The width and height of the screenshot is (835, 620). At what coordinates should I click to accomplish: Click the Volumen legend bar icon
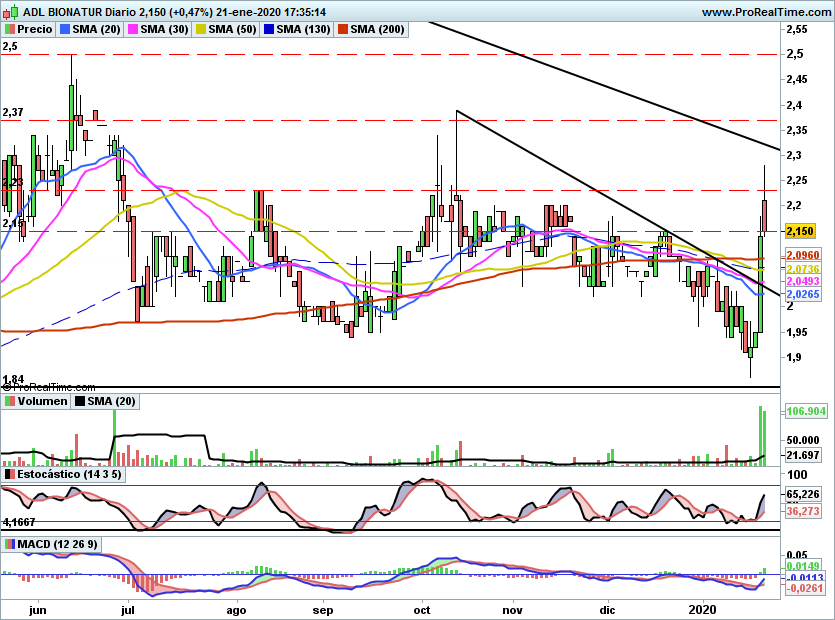point(9,401)
